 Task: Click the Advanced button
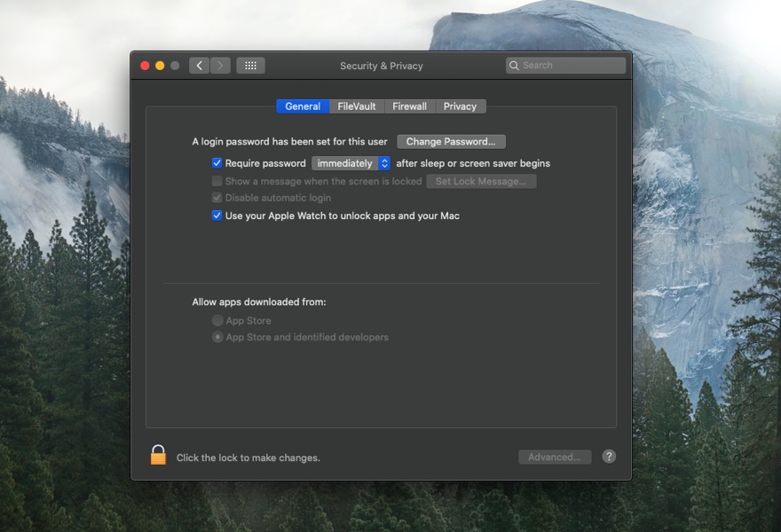(555, 457)
